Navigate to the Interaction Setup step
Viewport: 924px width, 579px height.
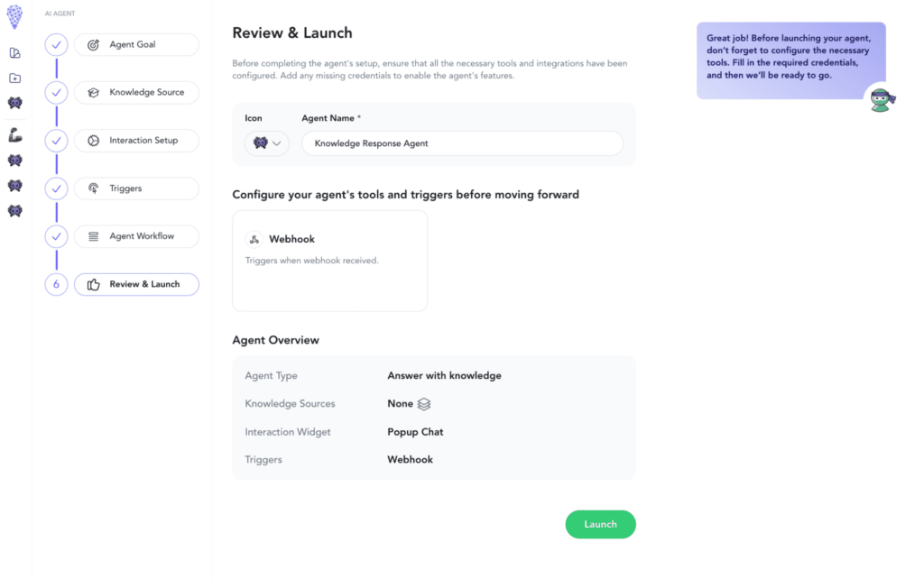point(136,140)
